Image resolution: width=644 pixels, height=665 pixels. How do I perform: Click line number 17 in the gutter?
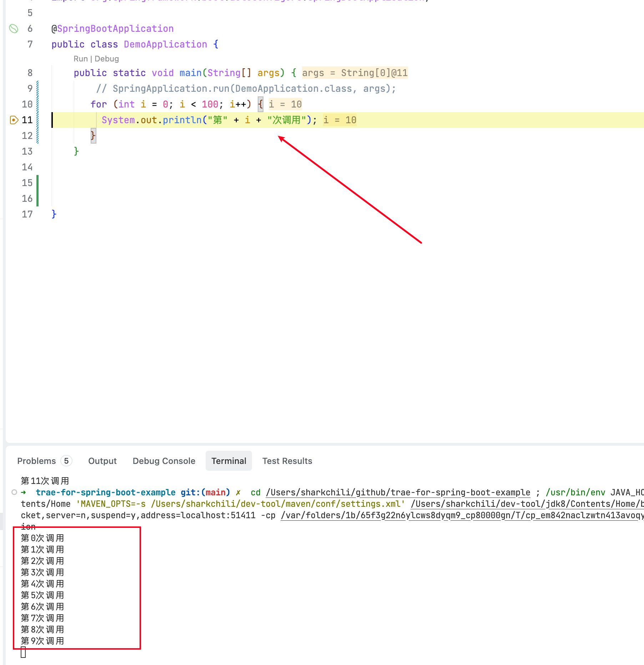pos(27,214)
